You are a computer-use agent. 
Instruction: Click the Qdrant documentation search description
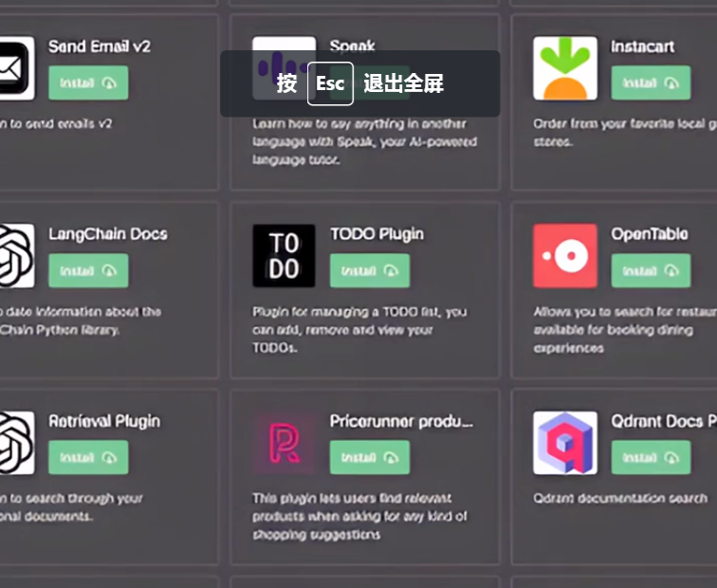coord(620,498)
